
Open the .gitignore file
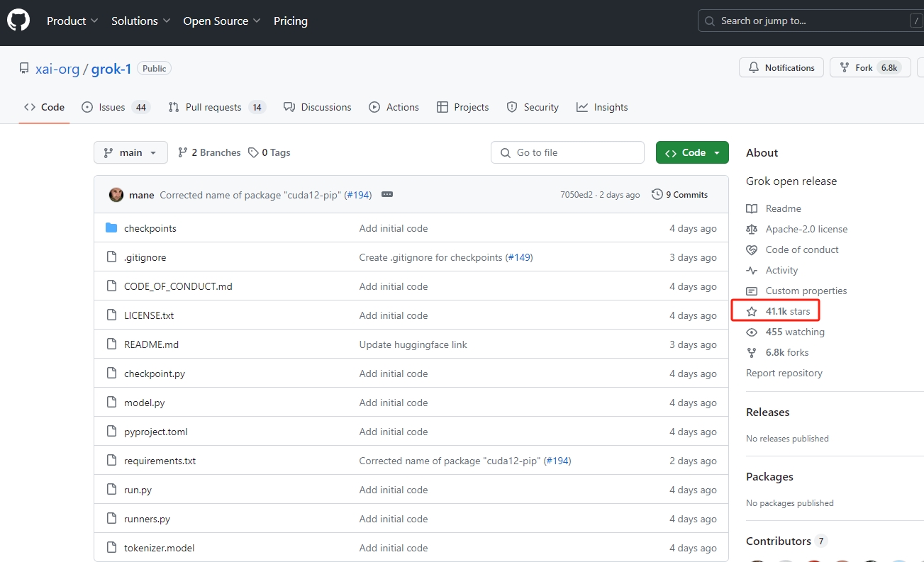[x=145, y=257]
